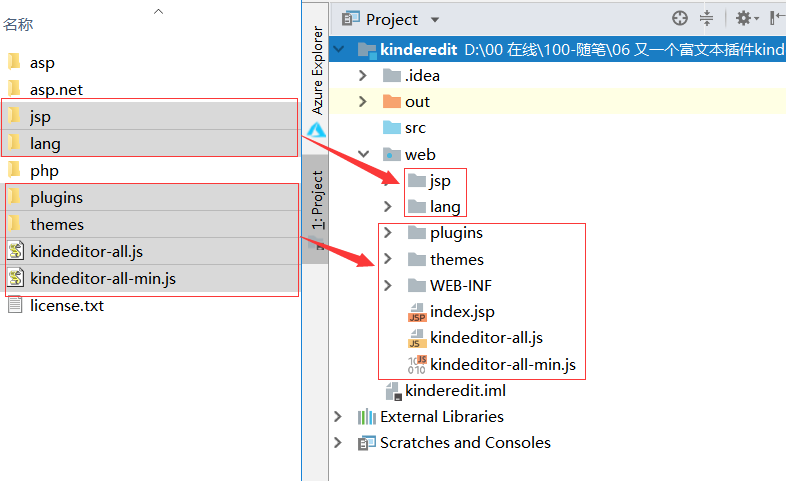Viewport: 786px width, 481px height.
Task: Expand the WEB-INF folder arrow
Action: pyautogui.click(x=387, y=286)
